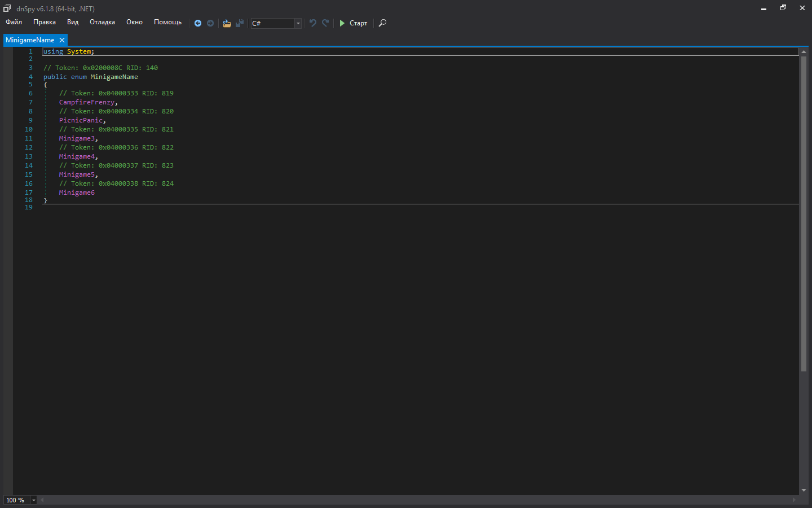Screen dimensions: 812x508
Task: Click the Minigame4 enum member
Action: pos(77,156)
